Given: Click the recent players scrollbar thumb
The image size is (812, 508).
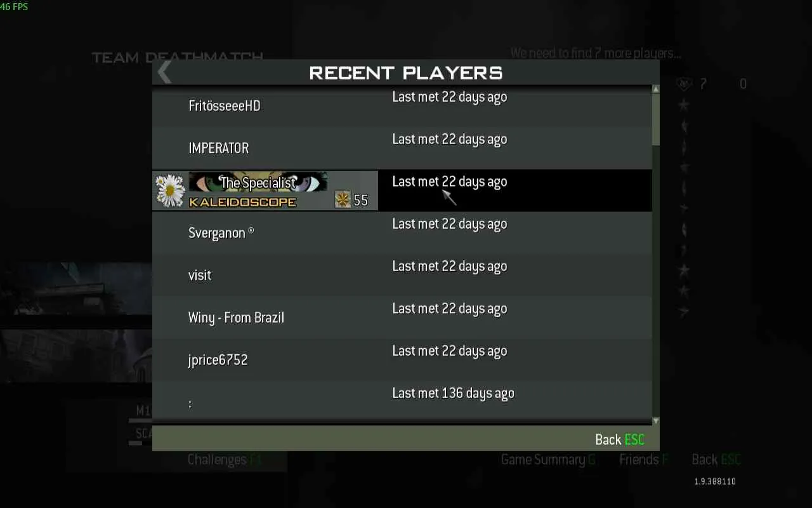Looking at the screenshot, I should point(656,119).
